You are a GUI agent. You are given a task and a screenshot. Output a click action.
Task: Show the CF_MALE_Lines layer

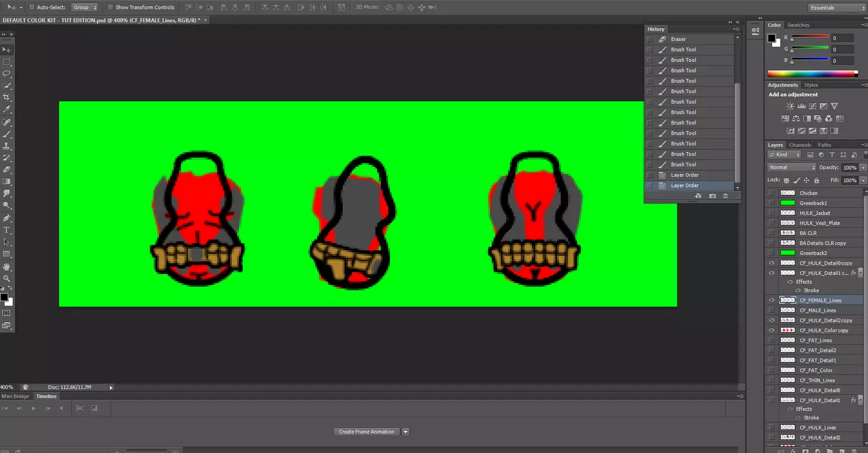coord(772,311)
